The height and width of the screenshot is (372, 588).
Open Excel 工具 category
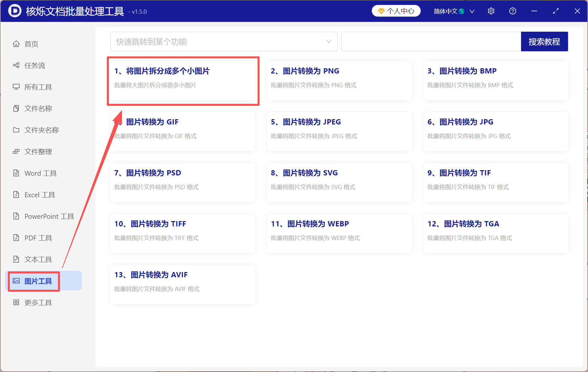[x=40, y=195]
